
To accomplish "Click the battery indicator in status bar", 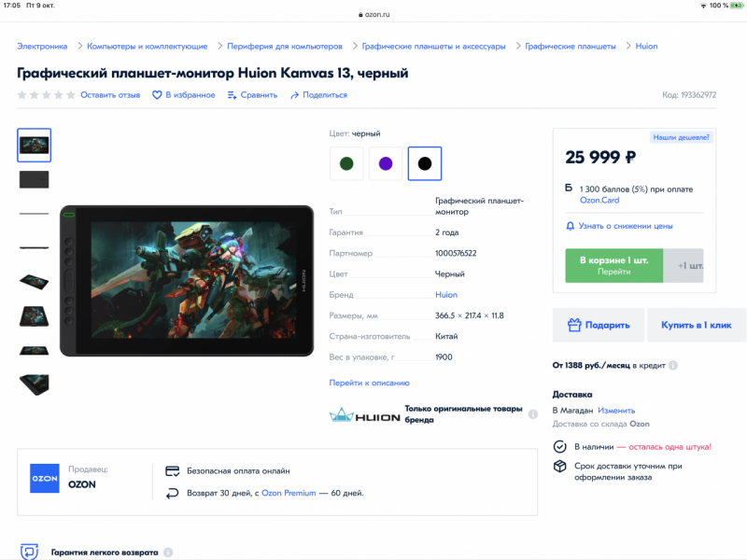I will tap(737, 6).
